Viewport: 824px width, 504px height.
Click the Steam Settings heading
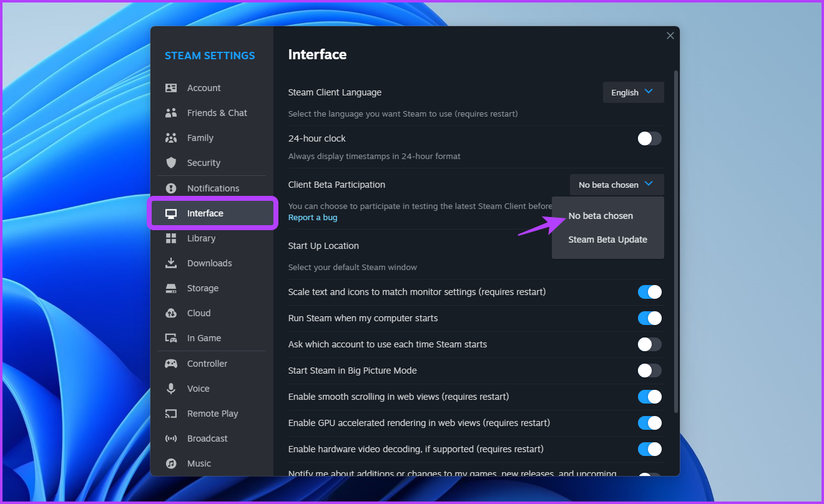[210, 56]
